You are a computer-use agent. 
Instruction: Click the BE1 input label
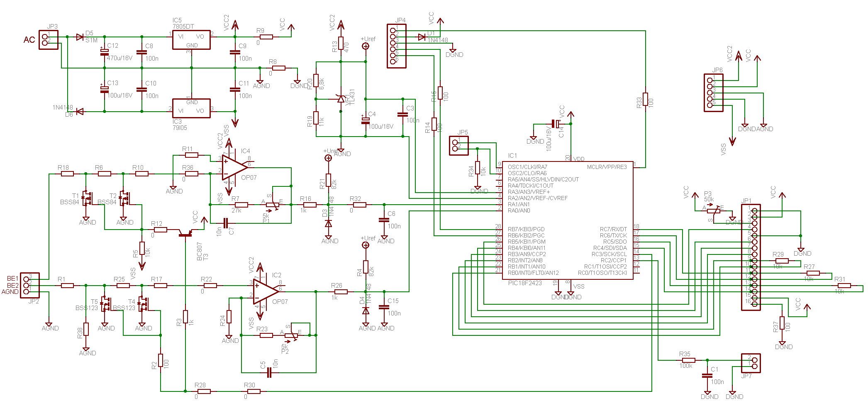tap(13, 279)
